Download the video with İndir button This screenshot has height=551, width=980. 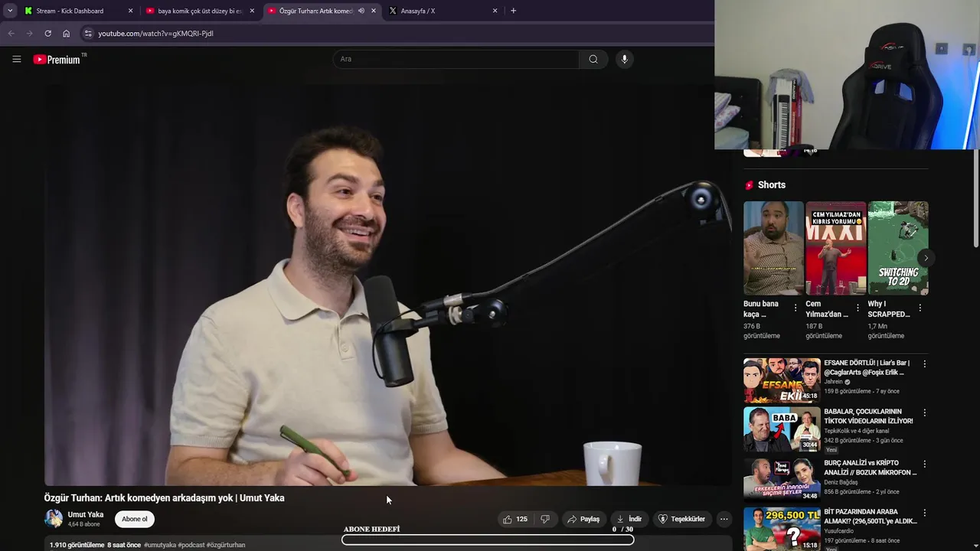(629, 519)
